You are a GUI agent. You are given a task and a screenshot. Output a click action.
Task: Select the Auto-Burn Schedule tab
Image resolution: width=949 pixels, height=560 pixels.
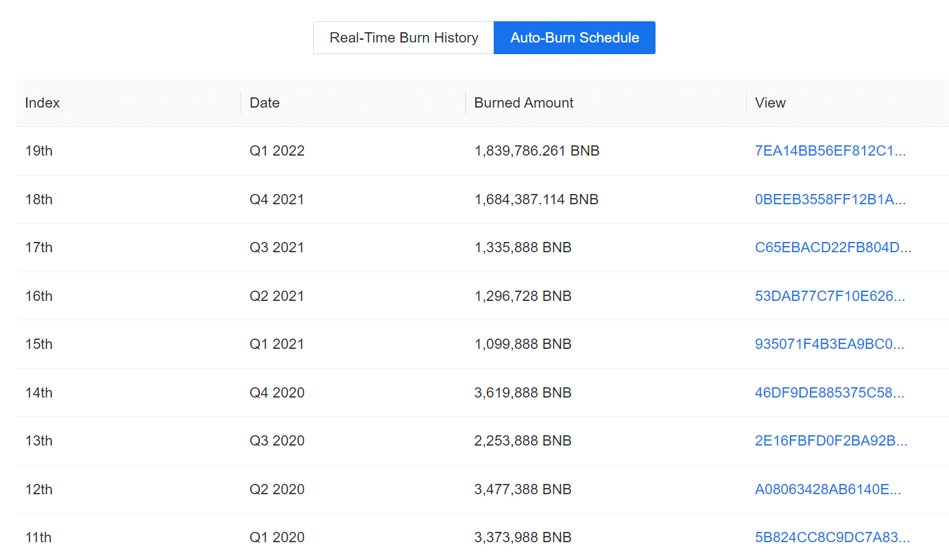pyautogui.click(x=575, y=38)
